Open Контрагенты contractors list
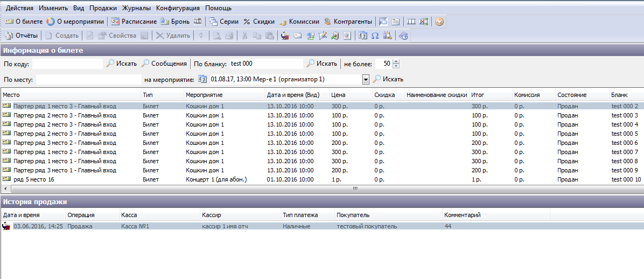This screenshot has width=644, height=279. (347, 22)
